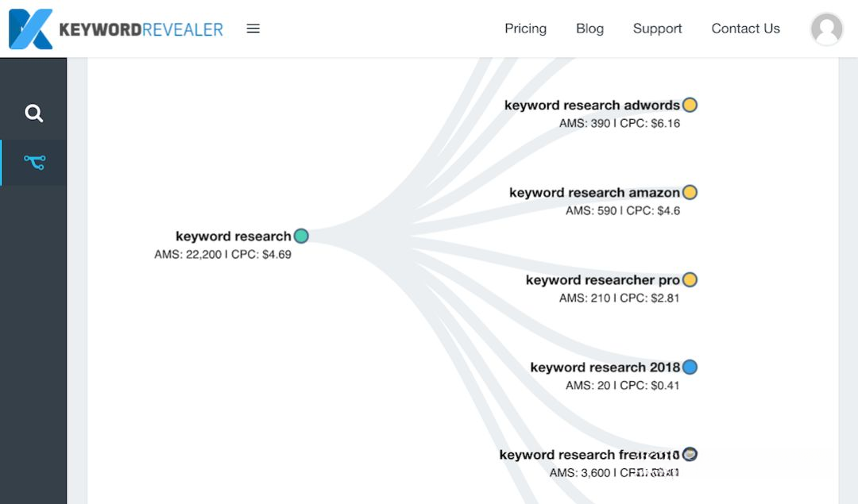Navigate to Support
The height and width of the screenshot is (504, 858).
[x=657, y=29]
